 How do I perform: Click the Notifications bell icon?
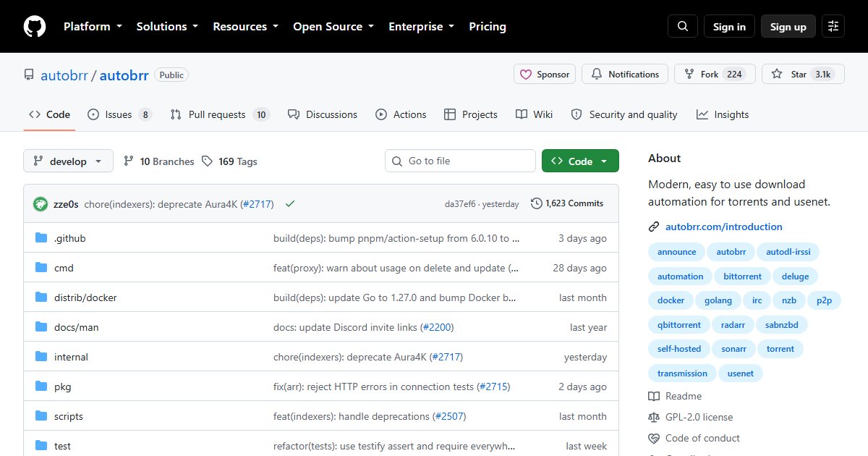(x=597, y=75)
